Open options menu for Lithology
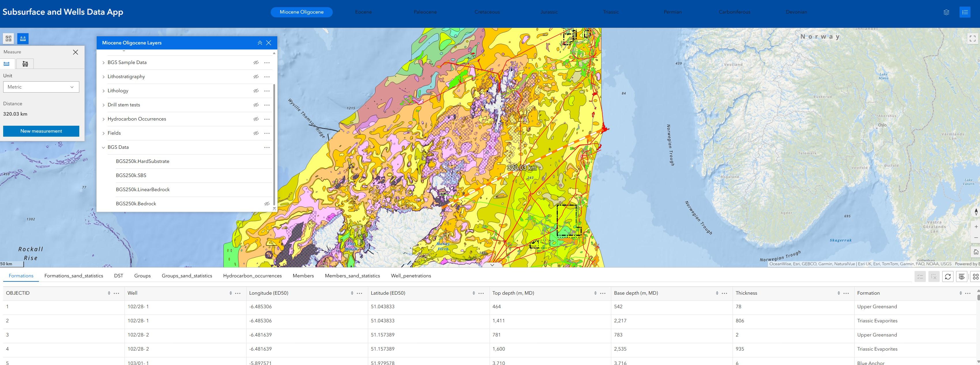The image size is (980, 365). pos(267,91)
